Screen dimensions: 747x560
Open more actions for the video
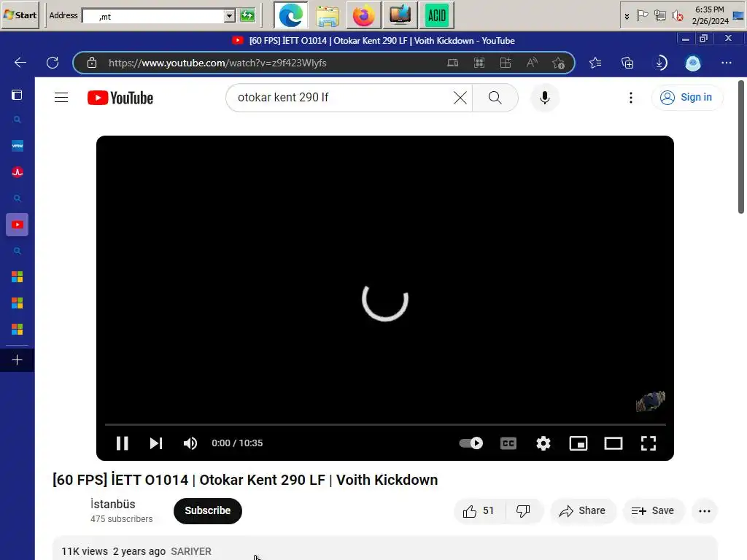click(704, 511)
